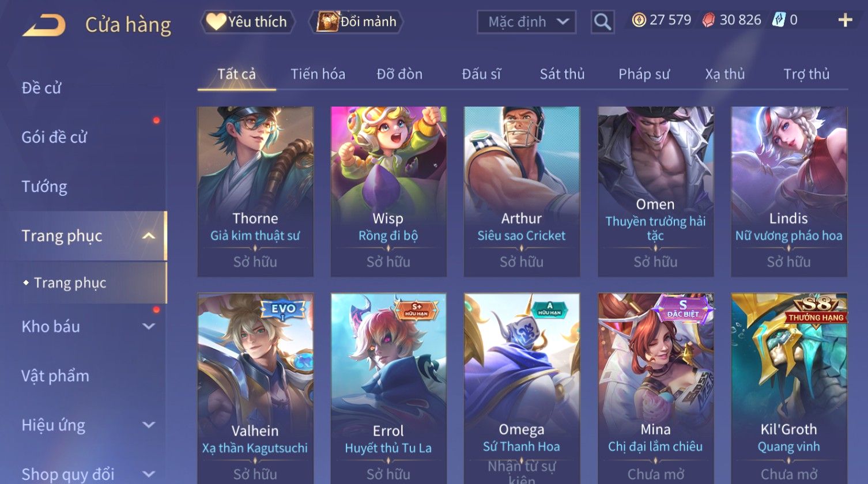
Task: Open Tướng in the sidebar
Action: click(x=44, y=187)
